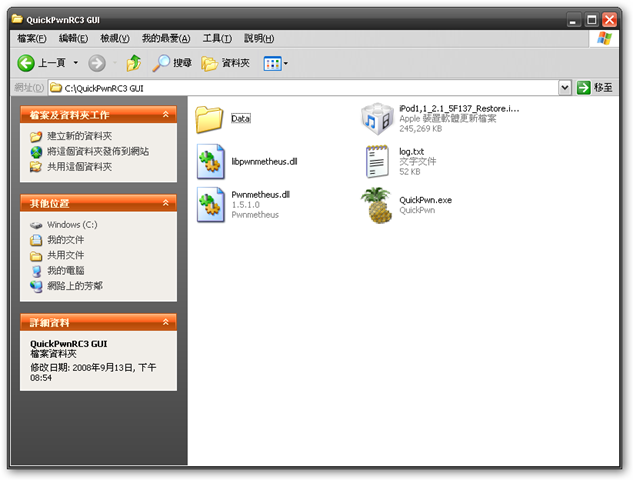Click the Windows (C:) drive icon

[x=36, y=225]
